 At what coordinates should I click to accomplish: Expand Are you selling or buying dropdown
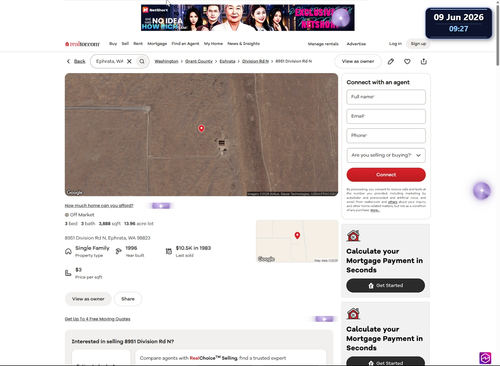click(386, 155)
